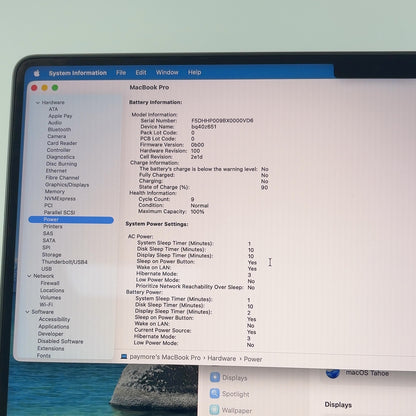Screen dimensions: 416x416
Task: Open the Window menu
Action: click(167, 72)
